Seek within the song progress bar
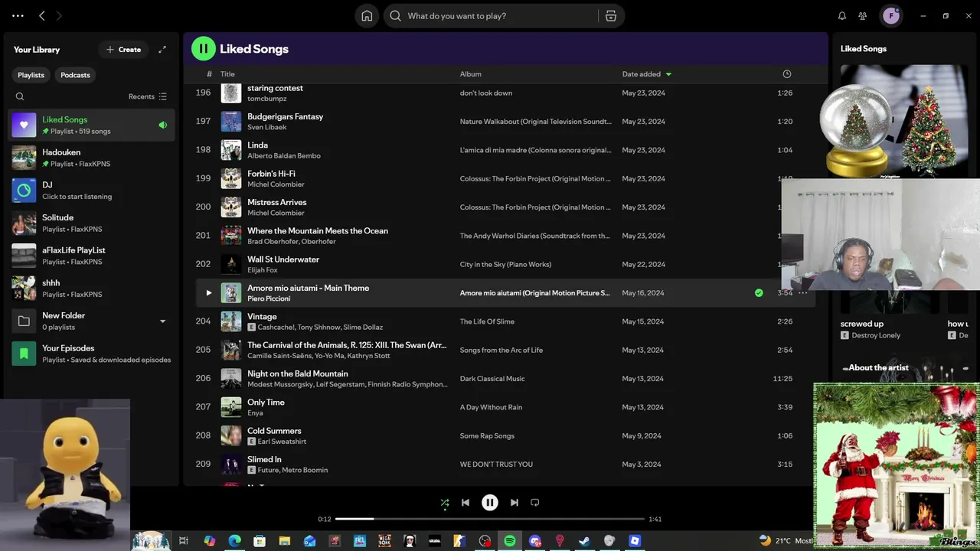Image resolution: width=980 pixels, height=551 pixels. [x=490, y=519]
